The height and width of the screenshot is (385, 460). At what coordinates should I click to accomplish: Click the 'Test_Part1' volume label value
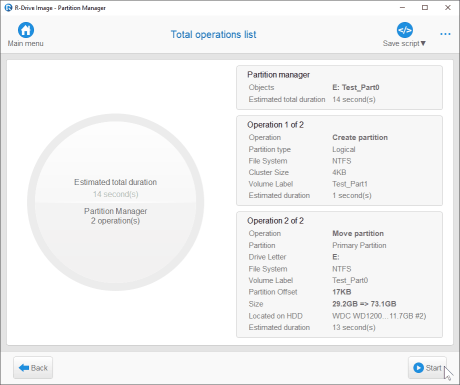click(350, 184)
